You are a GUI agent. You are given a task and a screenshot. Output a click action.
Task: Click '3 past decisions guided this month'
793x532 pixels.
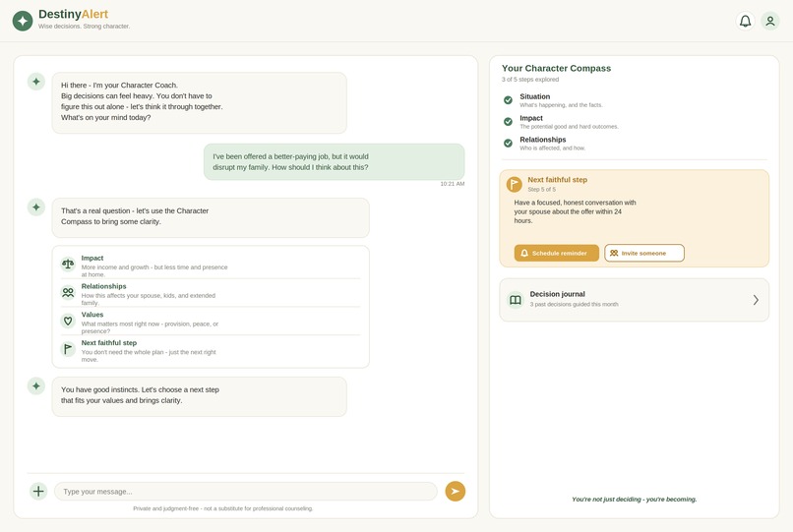[x=574, y=305]
